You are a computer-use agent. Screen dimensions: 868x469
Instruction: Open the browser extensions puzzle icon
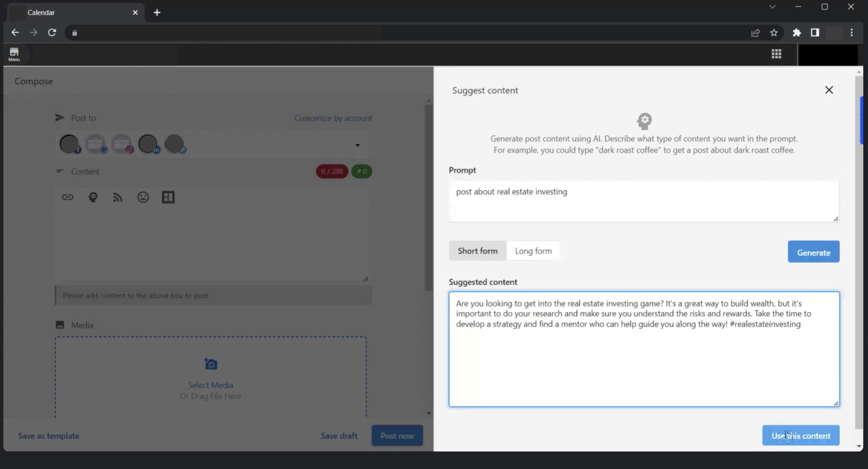pyautogui.click(x=797, y=33)
